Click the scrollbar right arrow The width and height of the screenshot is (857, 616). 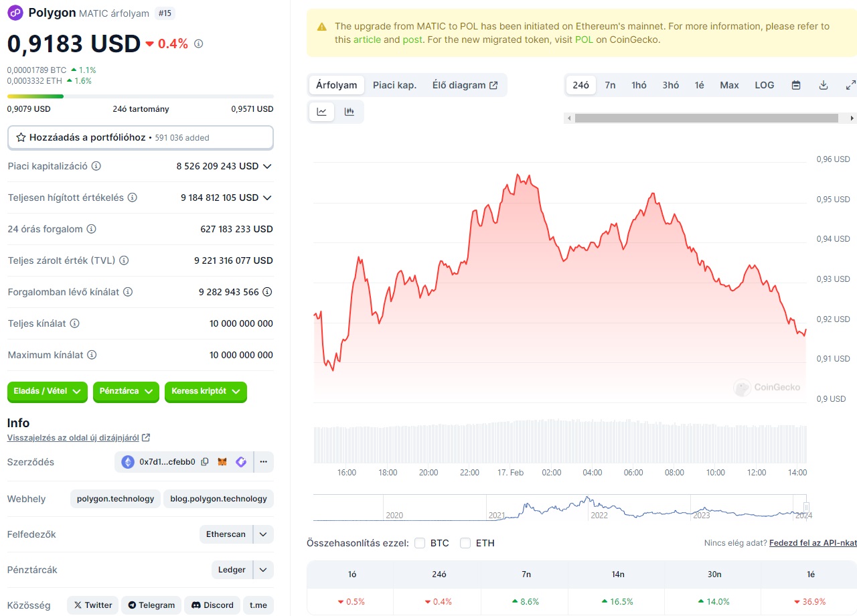852,118
